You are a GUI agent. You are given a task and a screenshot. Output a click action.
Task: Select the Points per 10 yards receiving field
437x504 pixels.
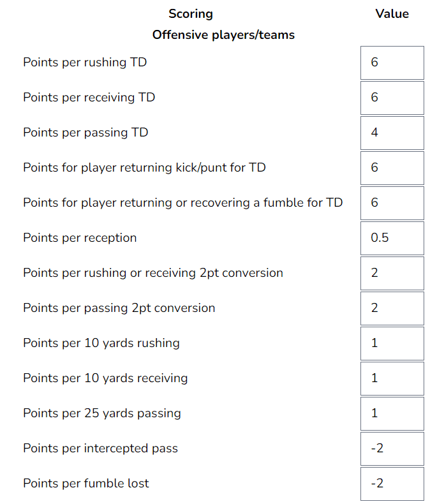392,378
